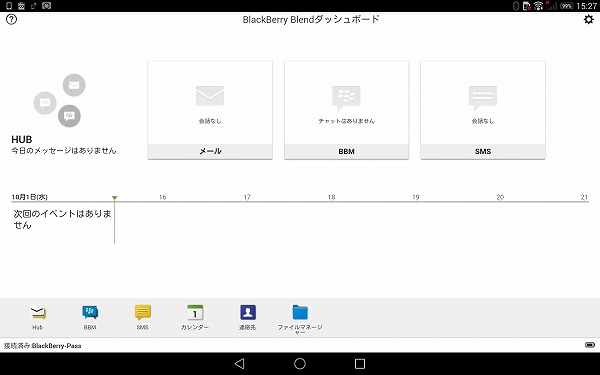Click hour 18 on the timeline
600x375 pixels.
(331, 197)
